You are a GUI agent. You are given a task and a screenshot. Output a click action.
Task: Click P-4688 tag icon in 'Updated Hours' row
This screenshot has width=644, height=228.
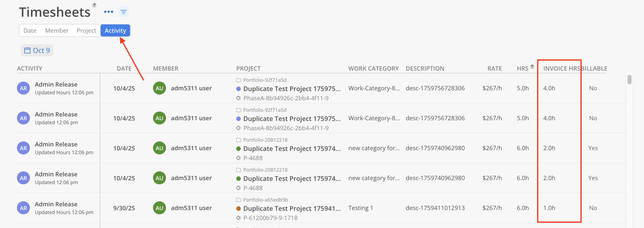[239, 158]
